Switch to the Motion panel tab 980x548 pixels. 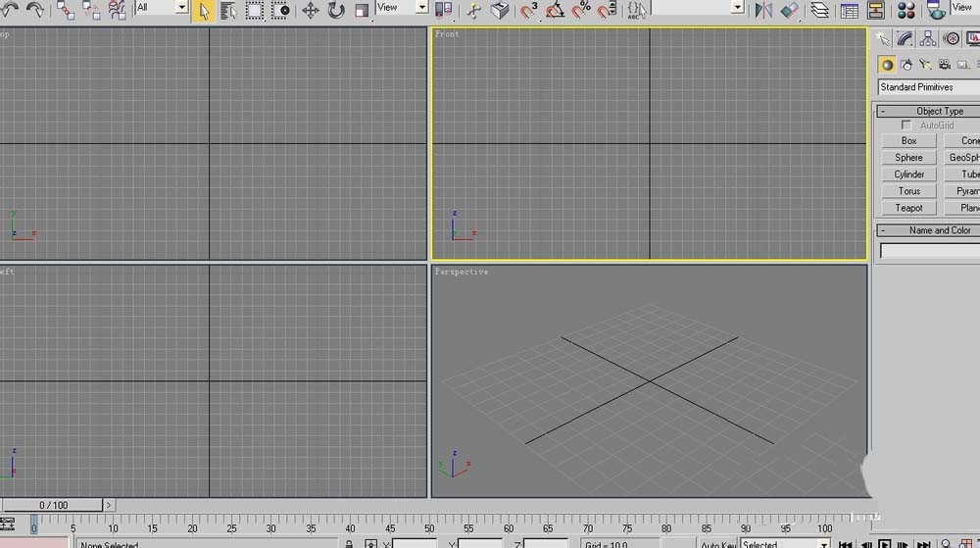pyautogui.click(x=952, y=39)
